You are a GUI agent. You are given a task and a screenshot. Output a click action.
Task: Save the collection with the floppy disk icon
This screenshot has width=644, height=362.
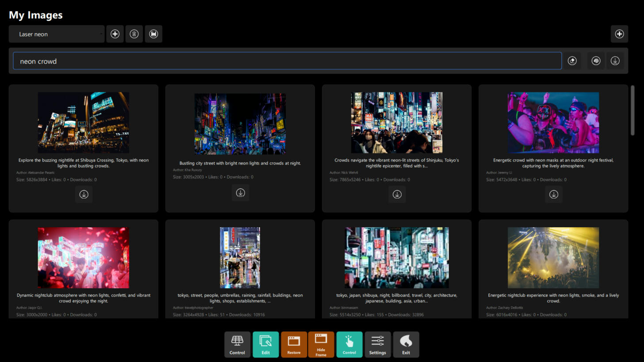click(153, 34)
